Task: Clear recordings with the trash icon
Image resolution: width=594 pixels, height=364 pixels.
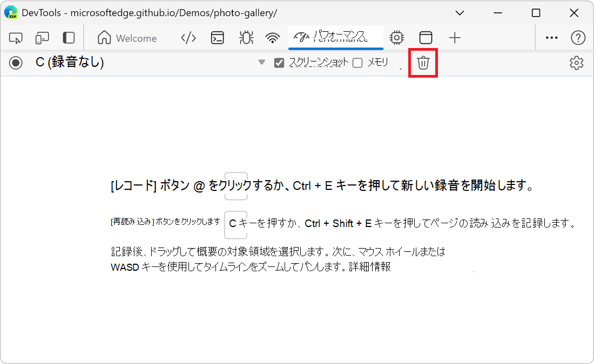Action: (x=423, y=63)
